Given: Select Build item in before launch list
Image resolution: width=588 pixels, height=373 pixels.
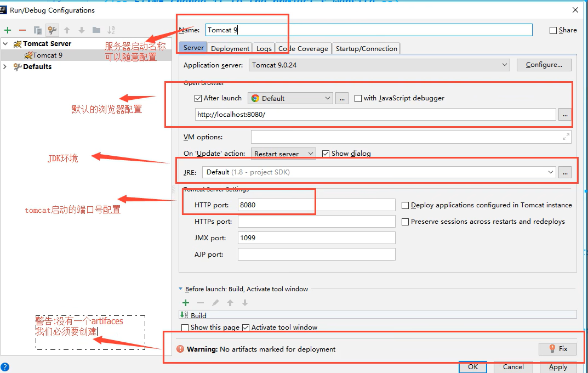Looking at the screenshot, I should (x=378, y=315).
